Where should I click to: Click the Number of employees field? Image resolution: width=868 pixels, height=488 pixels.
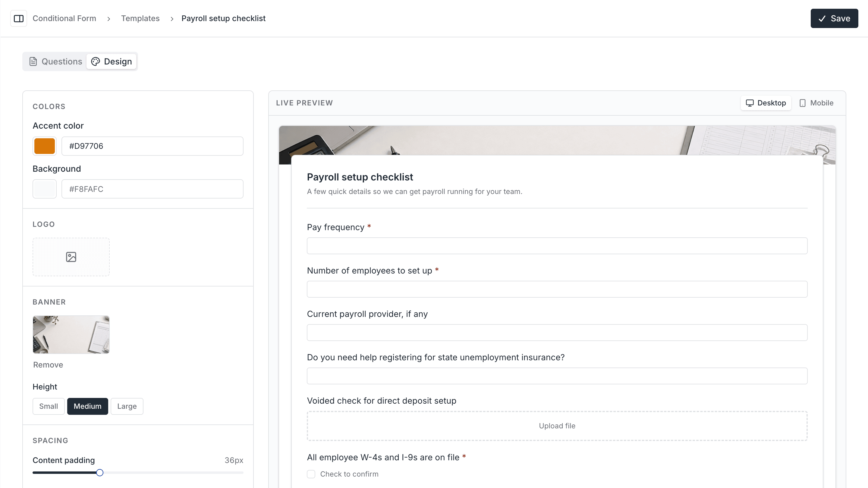557,289
